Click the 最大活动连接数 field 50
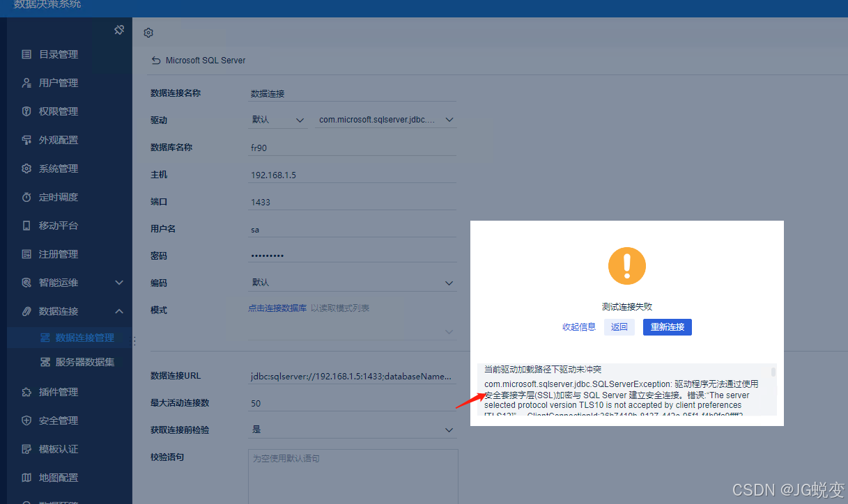 coord(352,403)
